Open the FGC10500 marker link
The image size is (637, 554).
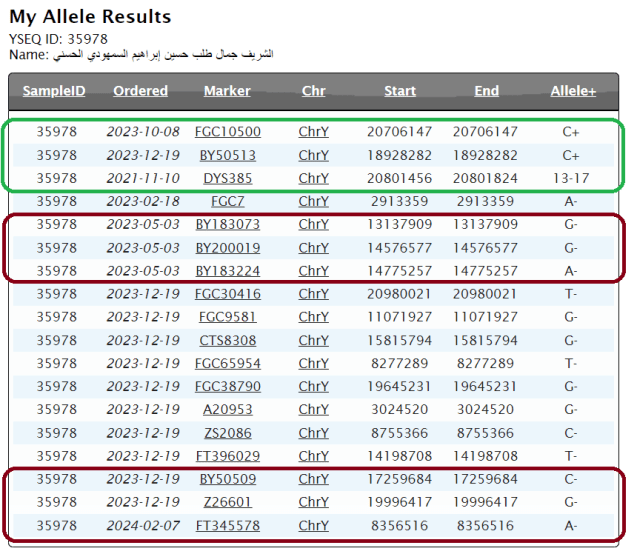click(227, 132)
